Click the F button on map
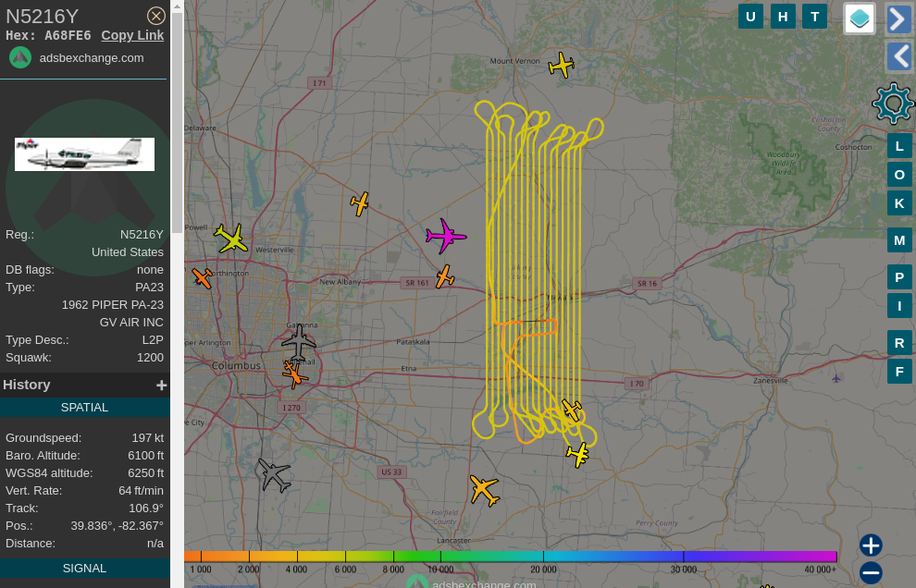This screenshot has height=588, width=916. click(x=899, y=372)
